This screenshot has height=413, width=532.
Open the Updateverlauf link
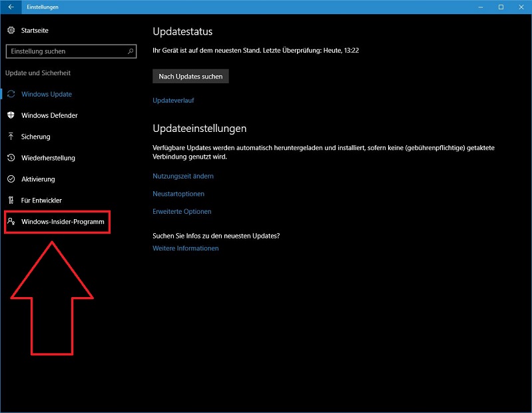(173, 101)
